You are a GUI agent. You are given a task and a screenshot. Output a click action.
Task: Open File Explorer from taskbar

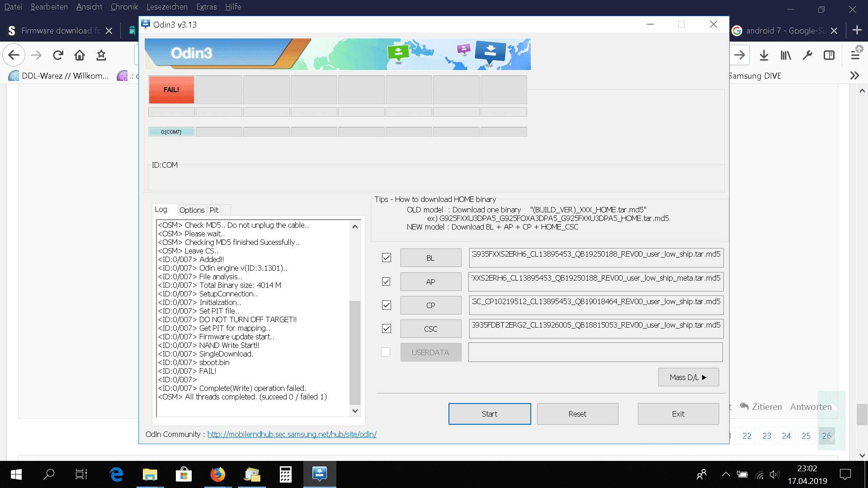150,474
